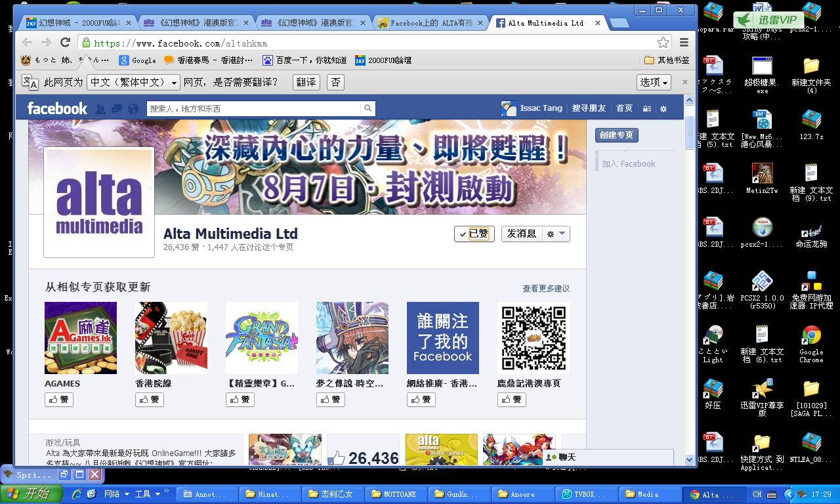Open the 选项 translation options dropdown
Image resolution: width=840 pixels, height=504 pixels.
654,82
